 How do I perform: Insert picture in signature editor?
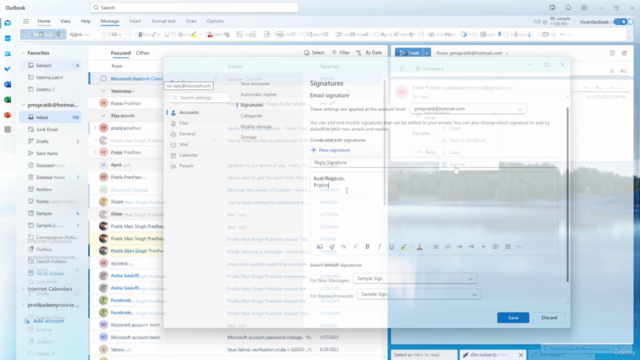320,247
